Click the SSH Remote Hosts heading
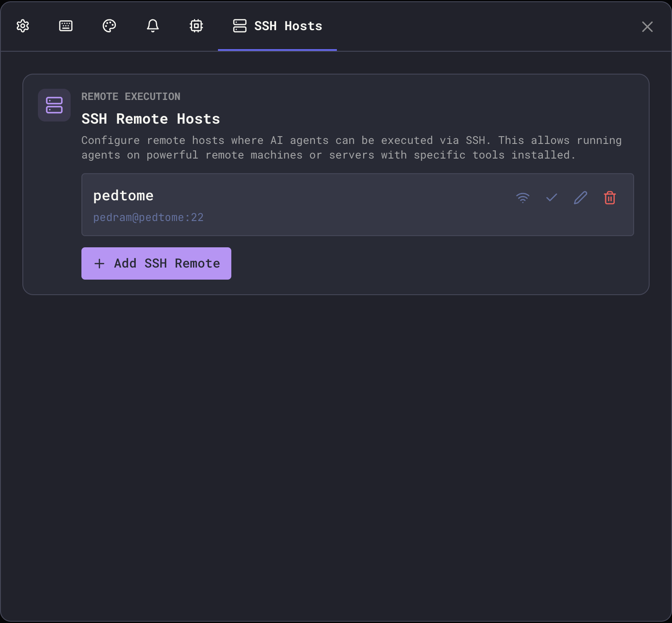Image resolution: width=672 pixels, height=623 pixels. click(x=150, y=119)
